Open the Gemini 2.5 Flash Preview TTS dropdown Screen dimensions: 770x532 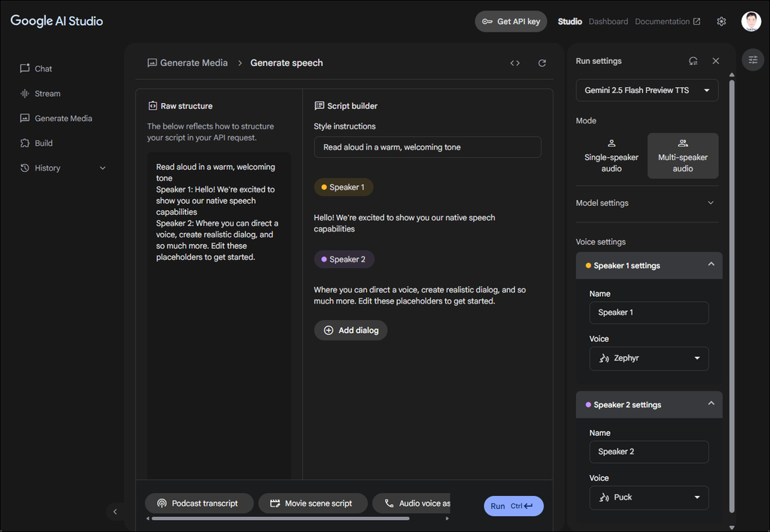647,90
